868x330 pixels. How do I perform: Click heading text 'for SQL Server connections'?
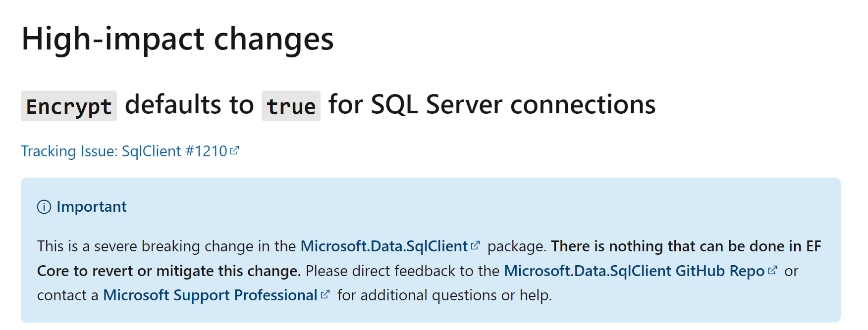coord(491,105)
